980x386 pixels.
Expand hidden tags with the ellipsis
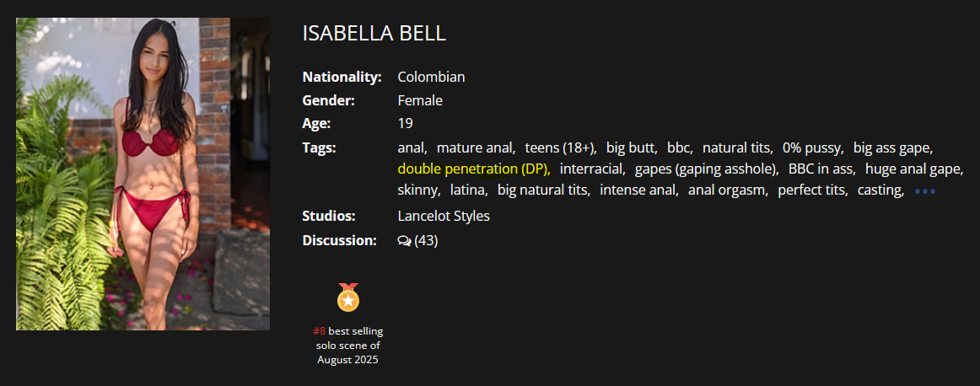(924, 191)
